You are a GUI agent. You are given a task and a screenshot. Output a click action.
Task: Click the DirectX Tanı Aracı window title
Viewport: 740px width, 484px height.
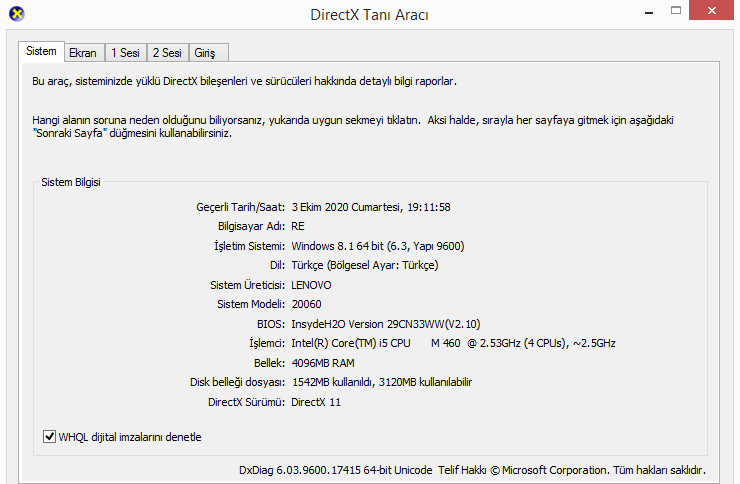click(370, 15)
